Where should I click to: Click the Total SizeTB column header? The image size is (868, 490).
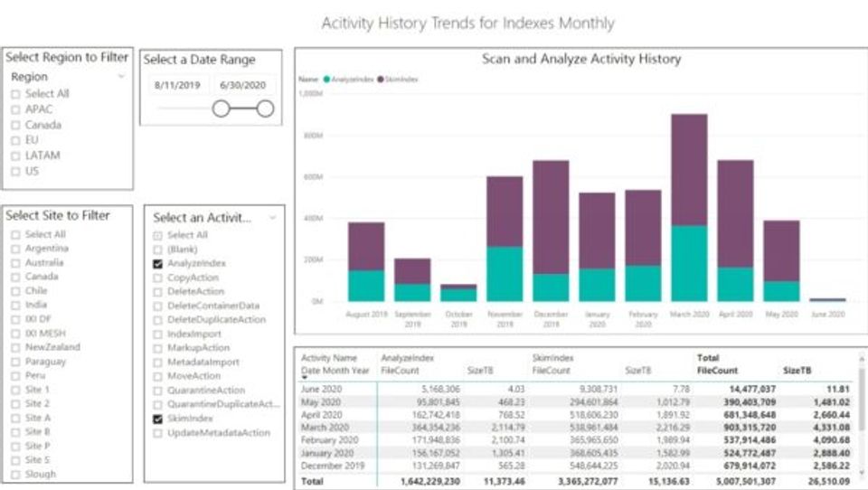[x=797, y=371]
